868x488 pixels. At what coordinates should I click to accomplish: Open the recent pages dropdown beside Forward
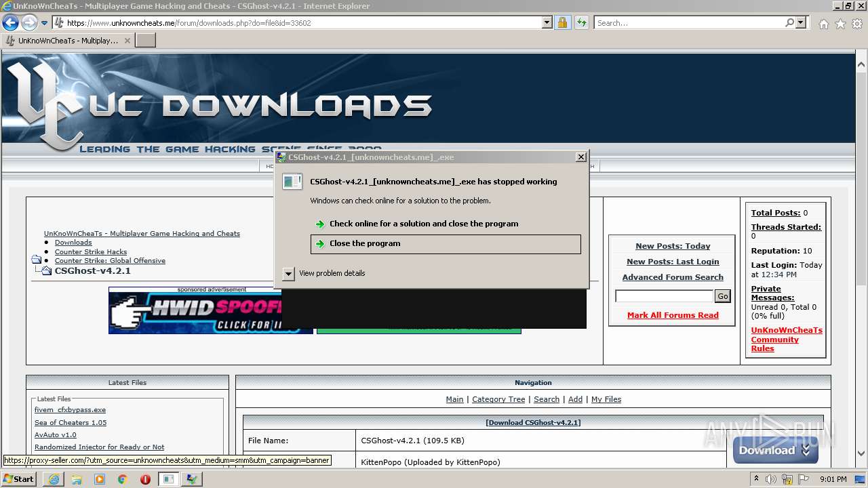click(44, 23)
